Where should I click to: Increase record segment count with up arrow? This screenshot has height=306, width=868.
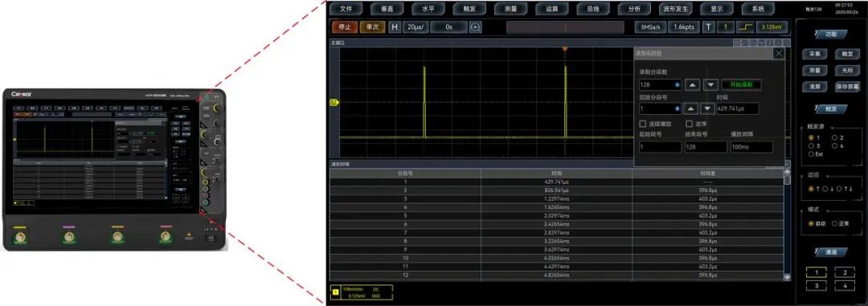[693, 85]
